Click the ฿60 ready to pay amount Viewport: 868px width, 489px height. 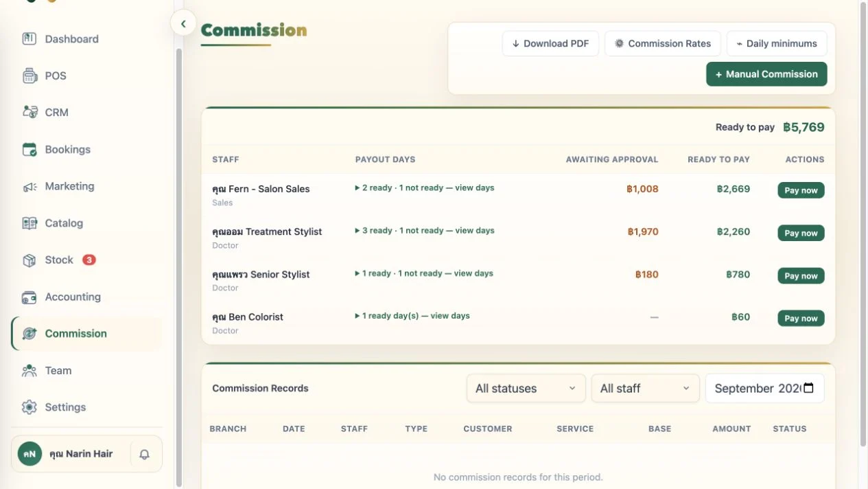coord(741,317)
